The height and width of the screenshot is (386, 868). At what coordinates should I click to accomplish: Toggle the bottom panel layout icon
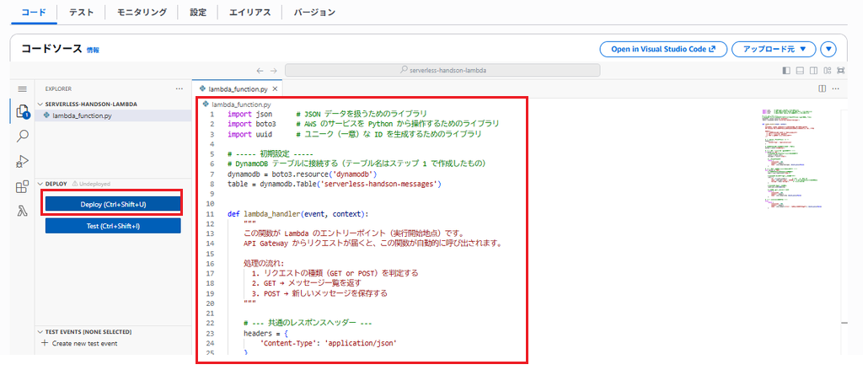click(x=800, y=70)
